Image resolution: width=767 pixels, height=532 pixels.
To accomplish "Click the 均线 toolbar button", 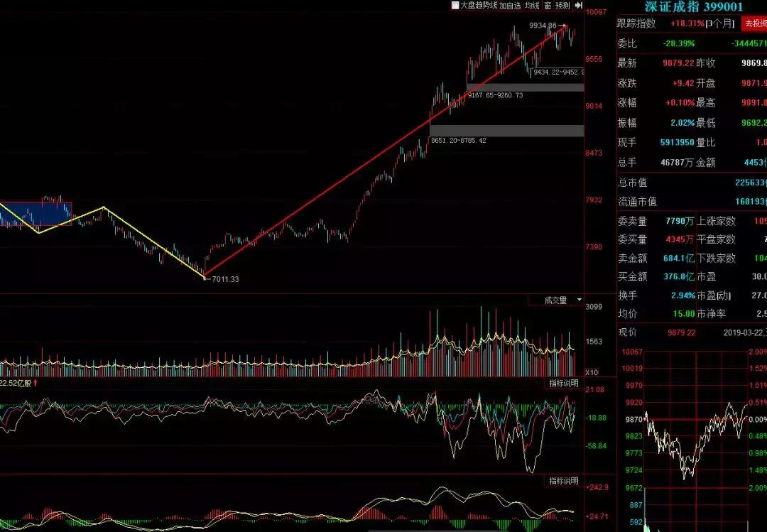I will click(x=532, y=6).
